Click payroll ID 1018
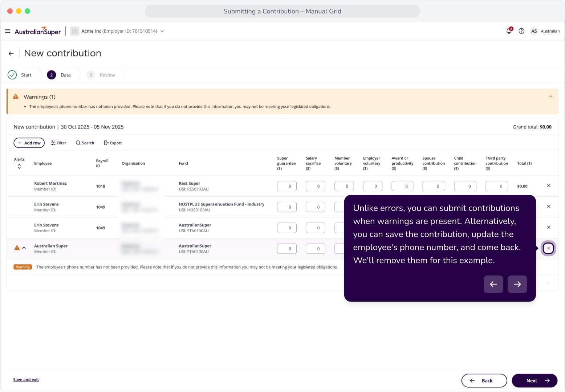Viewport: 565px width, 392px height. coord(101,186)
